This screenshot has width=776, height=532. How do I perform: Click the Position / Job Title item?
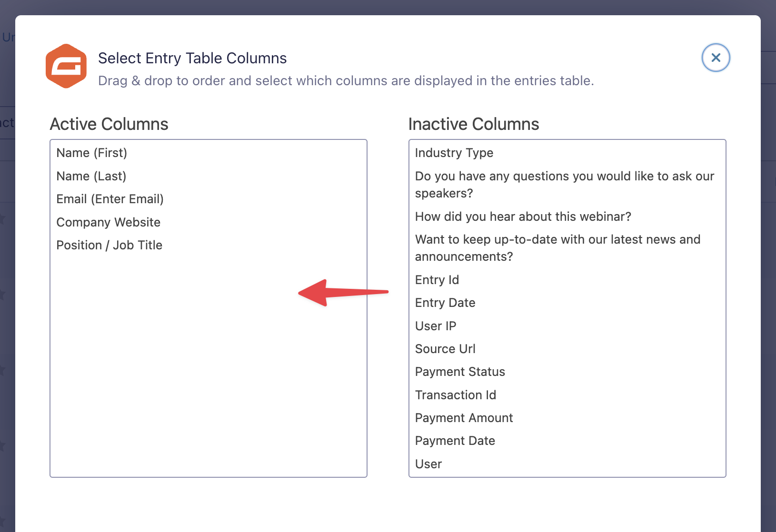(109, 245)
